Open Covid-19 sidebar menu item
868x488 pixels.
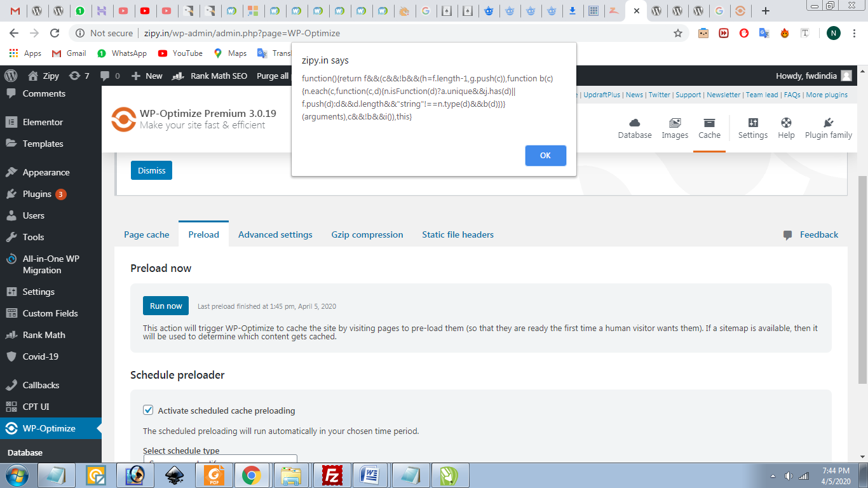[x=51, y=356]
